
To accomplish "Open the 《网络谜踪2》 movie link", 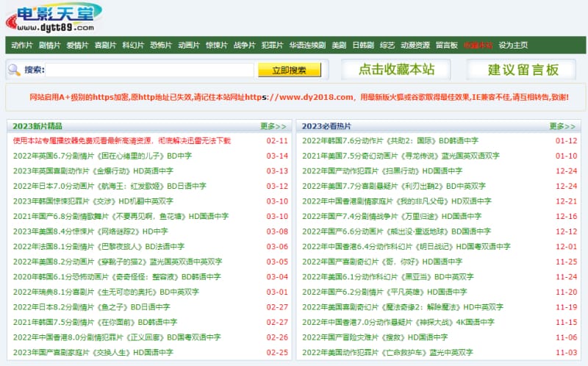I will click(90, 232).
